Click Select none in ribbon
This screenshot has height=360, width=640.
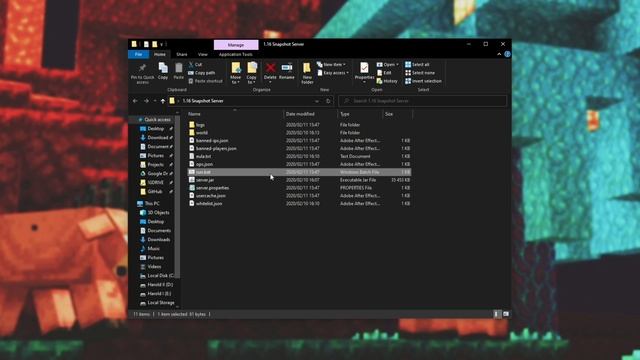(420, 73)
